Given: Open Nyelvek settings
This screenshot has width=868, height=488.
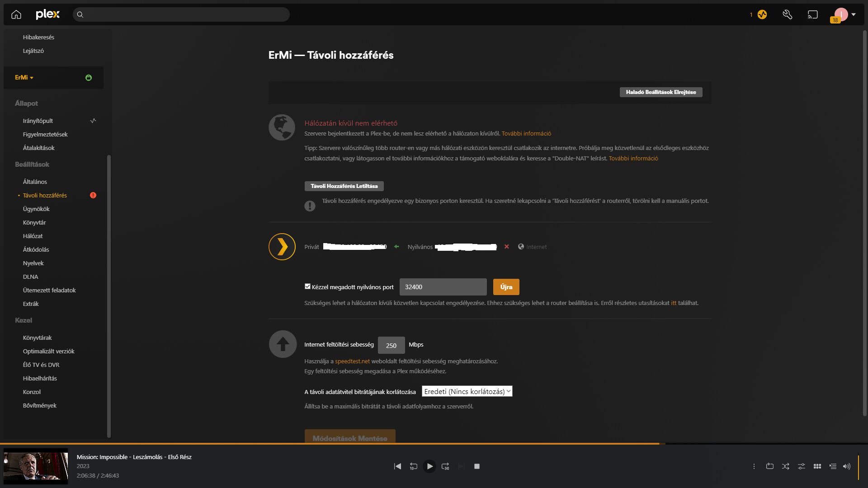Looking at the screenshot, I should point(33,263).
